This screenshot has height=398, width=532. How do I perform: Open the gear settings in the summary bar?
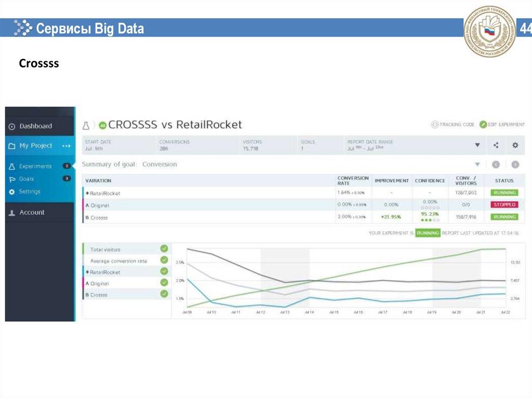coord(515,145)
